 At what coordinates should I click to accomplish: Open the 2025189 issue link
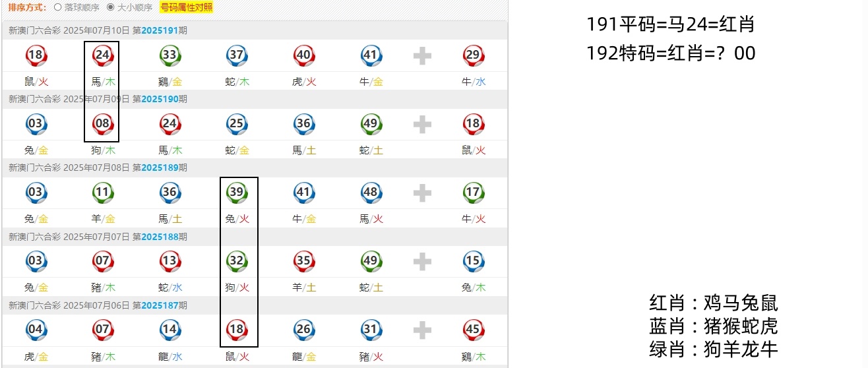[x=159, y=168]
